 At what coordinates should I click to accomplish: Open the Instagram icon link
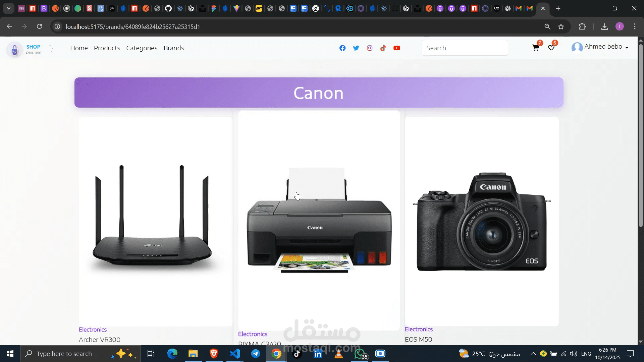tap(370, 48)
